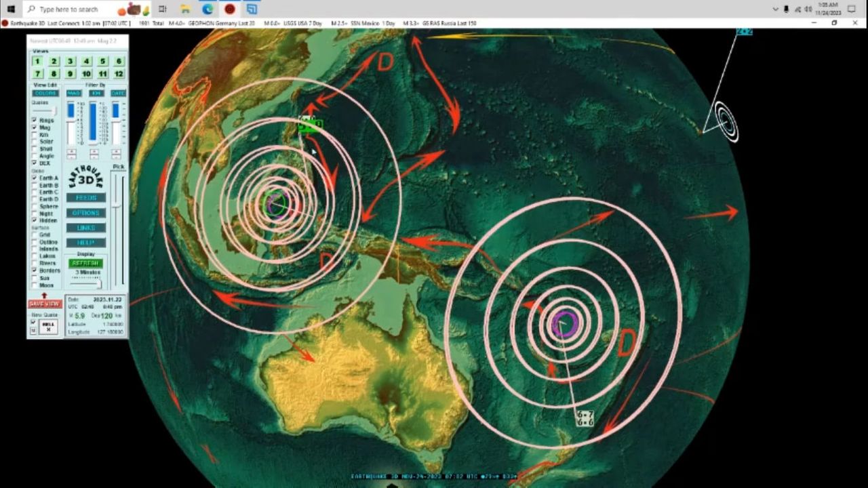Launch Microsoft Edge from the taskbar
Viewport: 868px width, 488px height.
(x=208, y=9)
